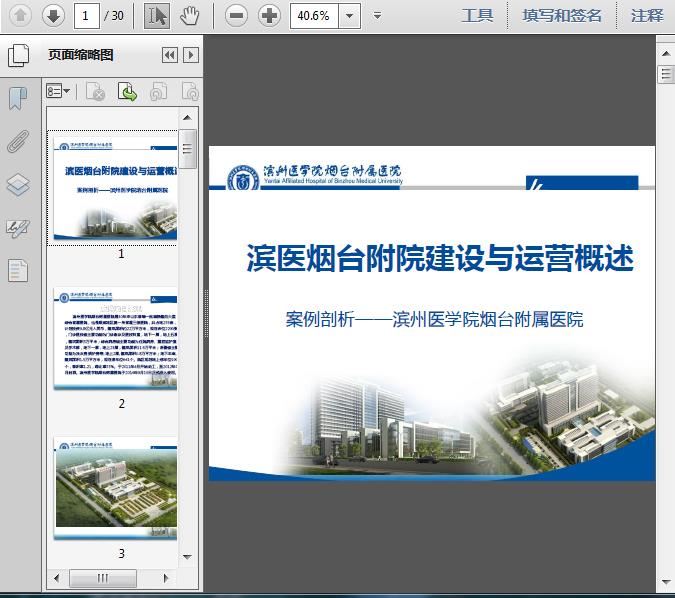Open the 注释 pane
675x598 pixels.
click(x=647, y=16)
